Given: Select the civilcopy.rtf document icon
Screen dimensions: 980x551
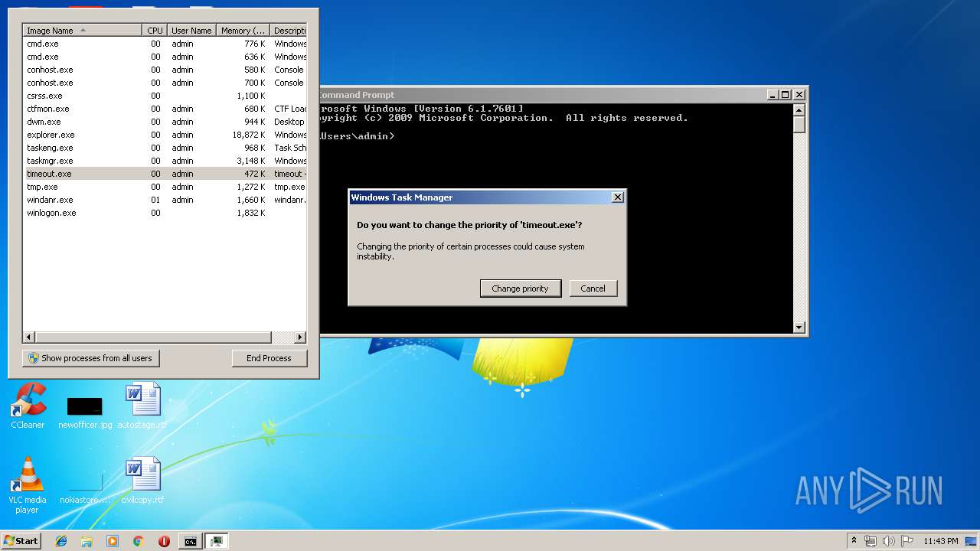Looking at the screenshot, I should (142, 481).
